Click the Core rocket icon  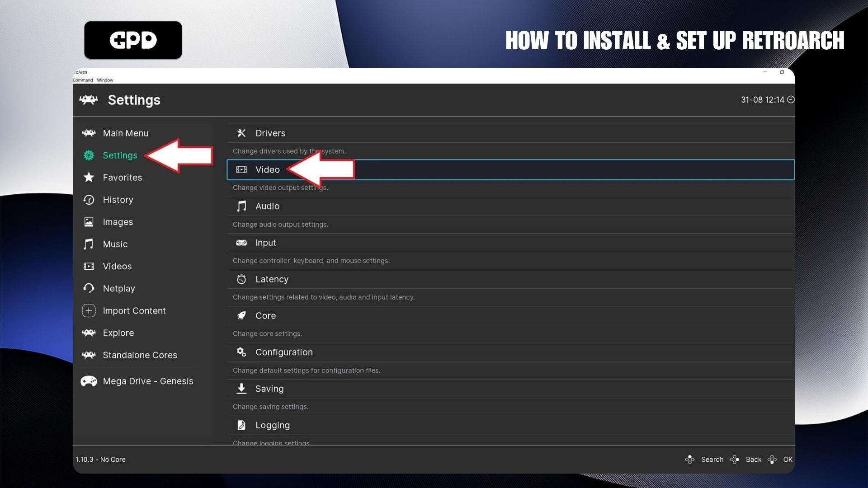(241, 315)
